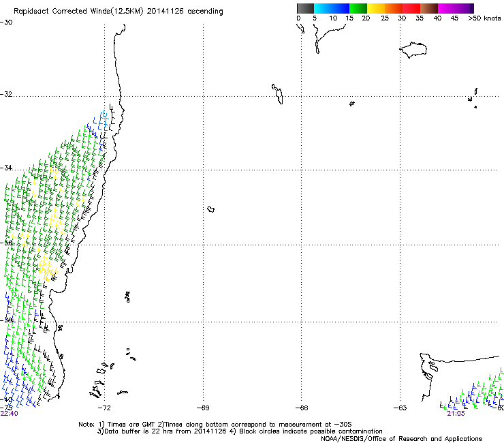Click the elongated lake outline near -67, -32
The image size is (504, 443).
pyautogui.click(x=278, y=94)
